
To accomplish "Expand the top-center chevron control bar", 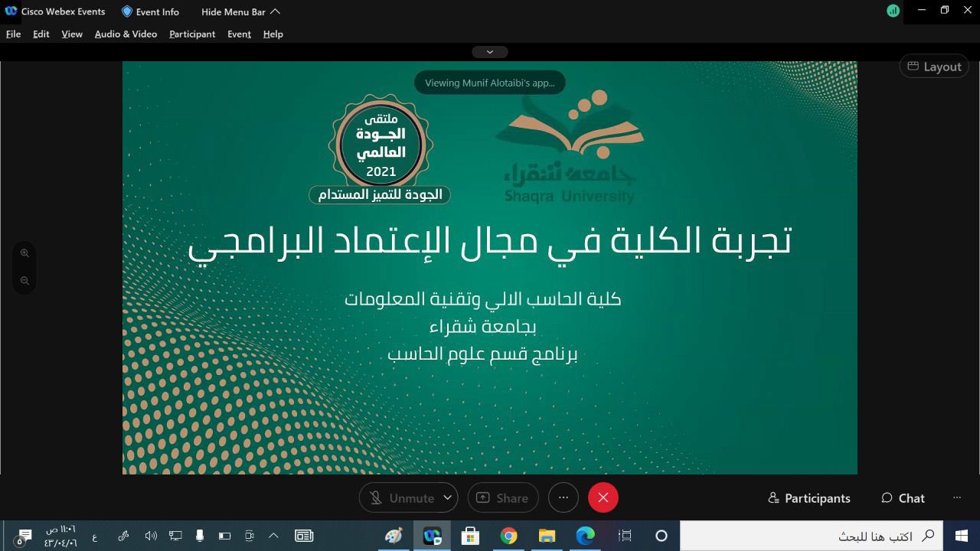I will coord(490,52).
